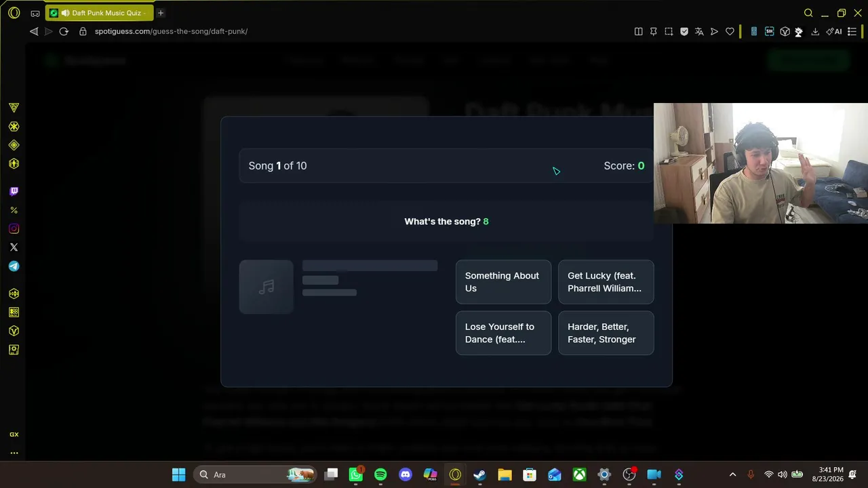Open X (Twitter) in the sidebar
868x488 pixels.
[x=14, y=247]
